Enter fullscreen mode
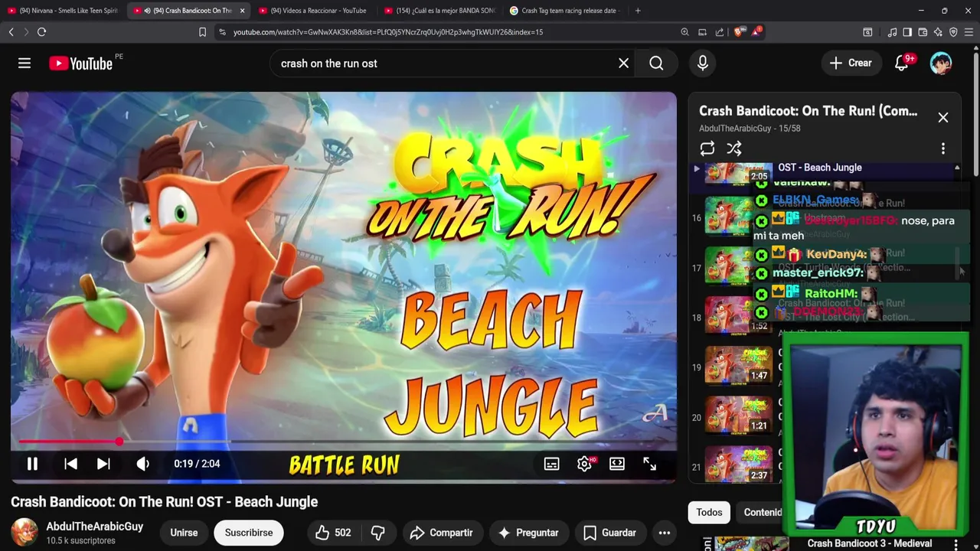This screenshot has height=551, width=980. (650, 464)
